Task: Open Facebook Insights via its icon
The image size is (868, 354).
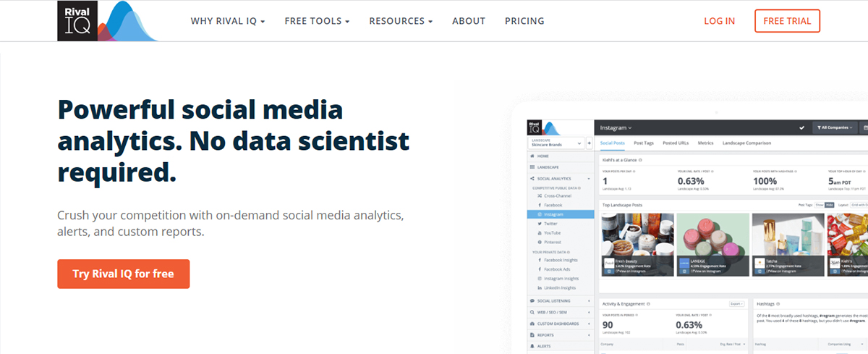Action: tap(540, 260)
